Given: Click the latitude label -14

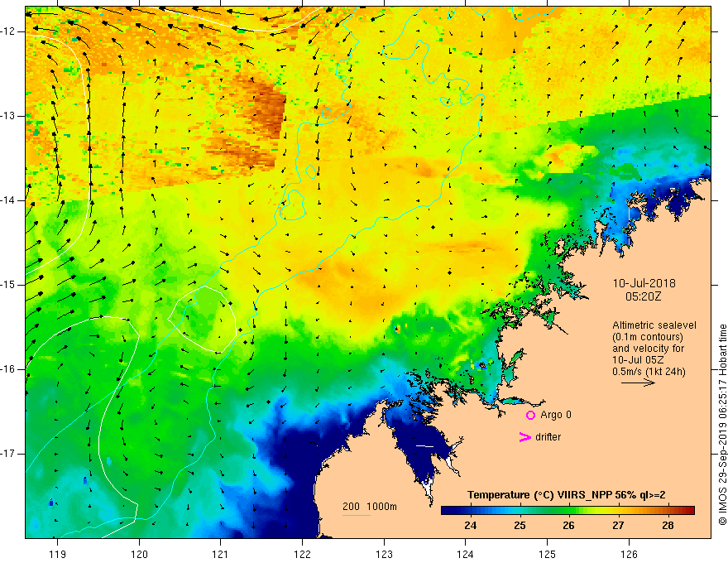Looking at the screenshot, I should tap(9, 200).
